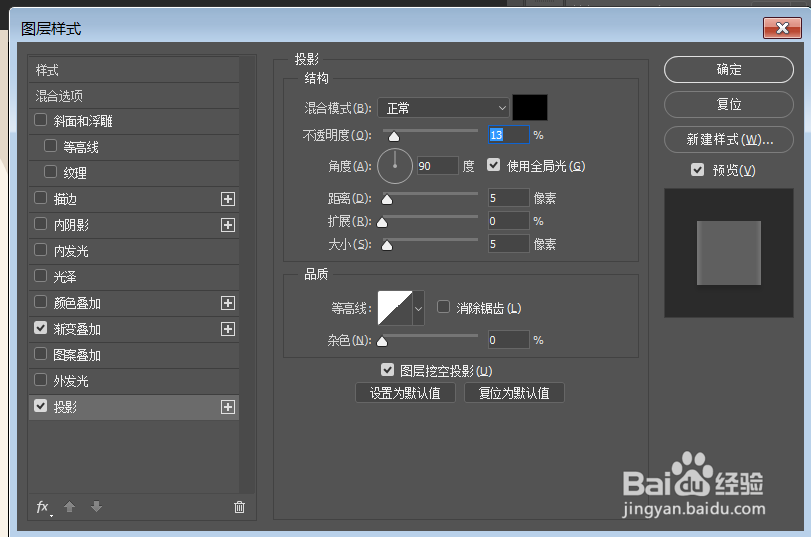
Task: Open the contour picker dropdown arrow
Action: pos(418,308)
